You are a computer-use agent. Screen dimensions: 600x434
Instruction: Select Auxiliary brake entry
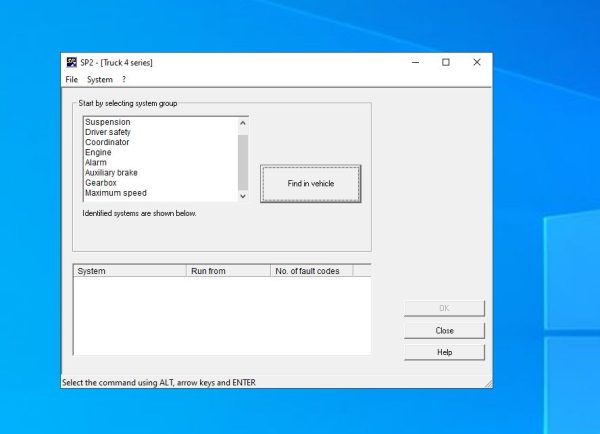[x=160, y=173]
